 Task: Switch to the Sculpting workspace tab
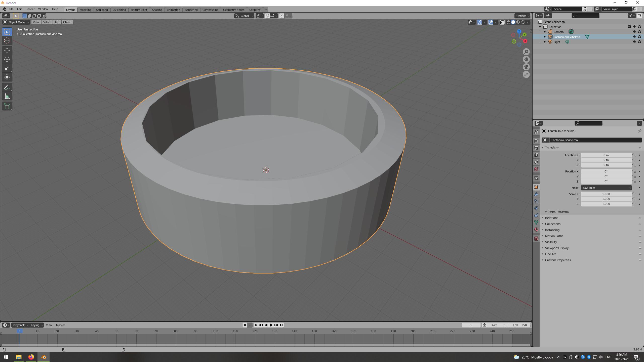102,10
